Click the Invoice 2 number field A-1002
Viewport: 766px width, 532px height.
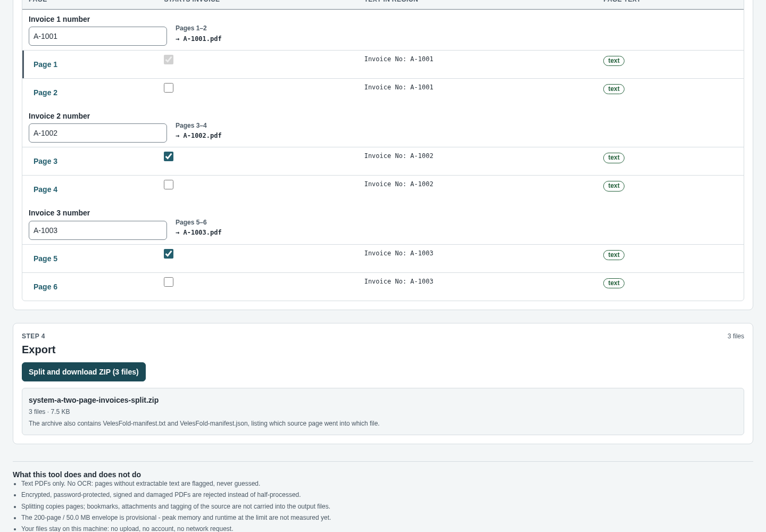(x=98, y=133)
